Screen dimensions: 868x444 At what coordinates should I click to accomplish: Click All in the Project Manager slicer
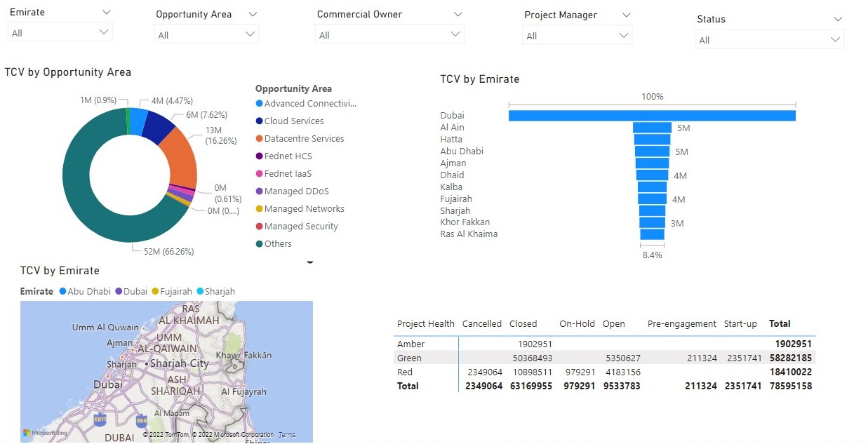click(577, 34)
